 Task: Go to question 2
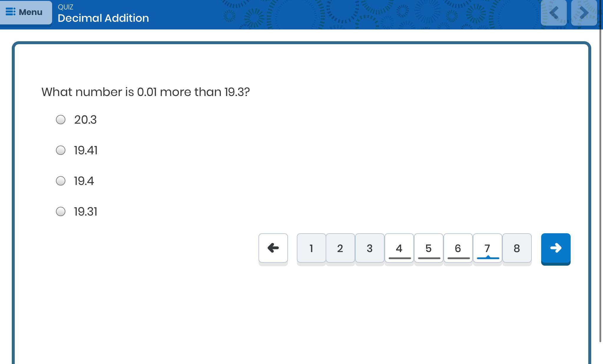coord(340,248)
